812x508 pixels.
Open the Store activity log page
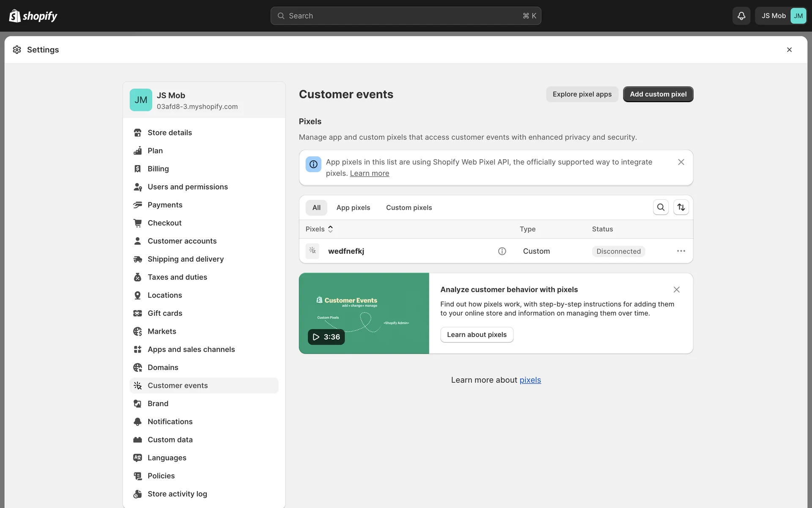[x=177, y=494]
